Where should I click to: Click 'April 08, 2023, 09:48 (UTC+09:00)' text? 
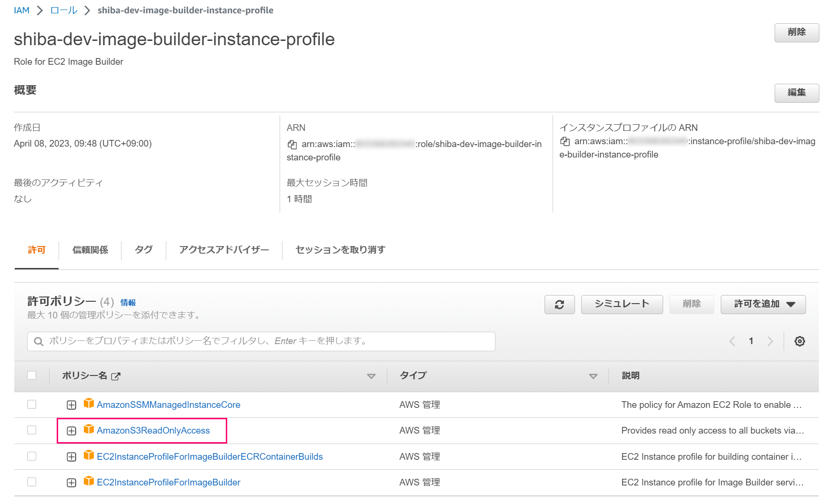83,144
